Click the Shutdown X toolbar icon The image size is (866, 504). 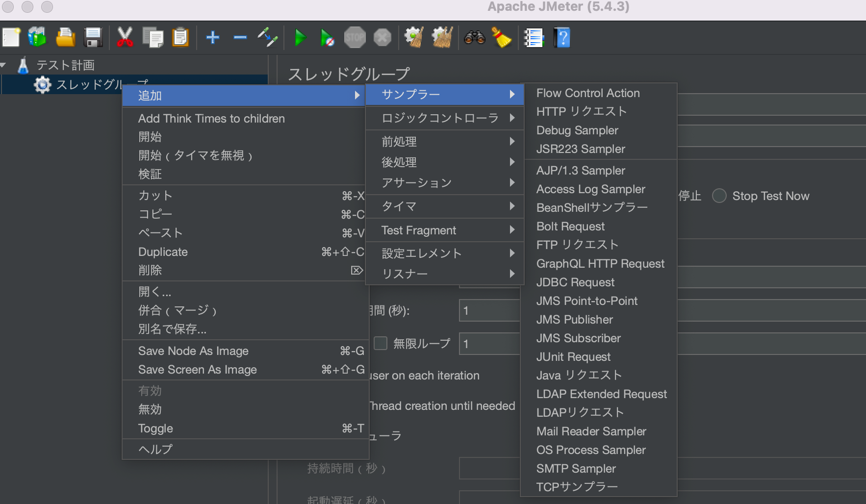click(382, 37)
